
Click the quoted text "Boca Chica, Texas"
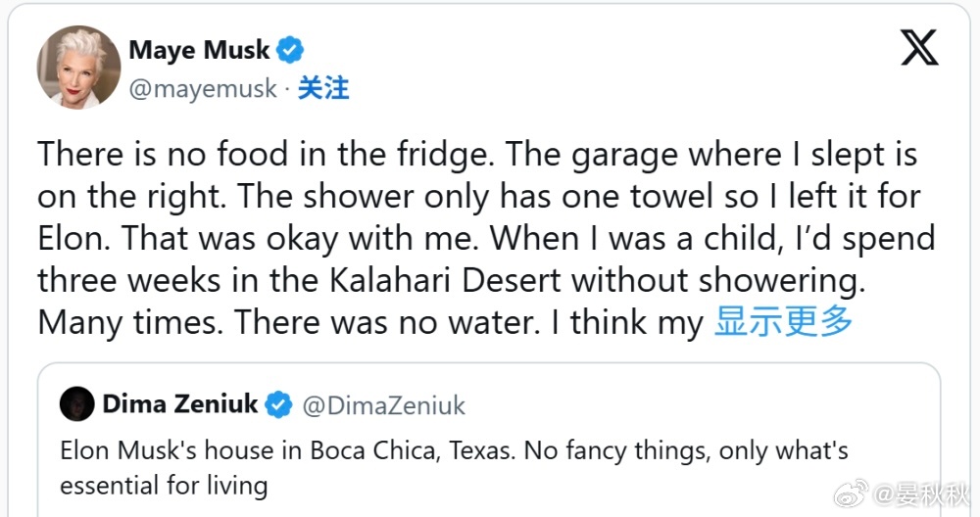tap(428, 451)
